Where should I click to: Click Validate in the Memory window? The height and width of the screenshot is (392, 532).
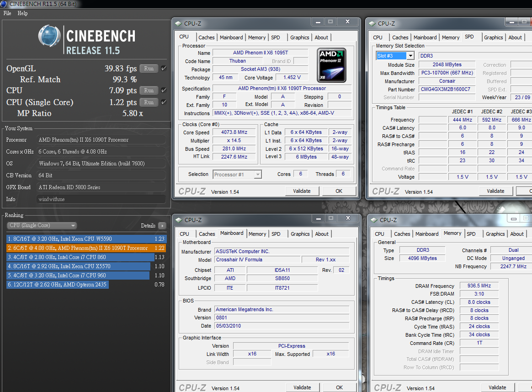click(x=497, y=387)
